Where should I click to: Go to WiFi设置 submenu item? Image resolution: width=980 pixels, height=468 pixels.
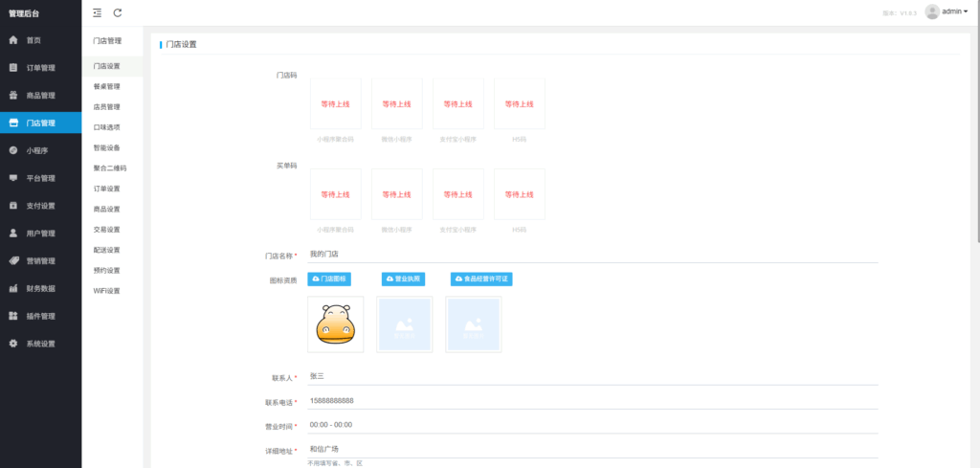tap(107, 291)
